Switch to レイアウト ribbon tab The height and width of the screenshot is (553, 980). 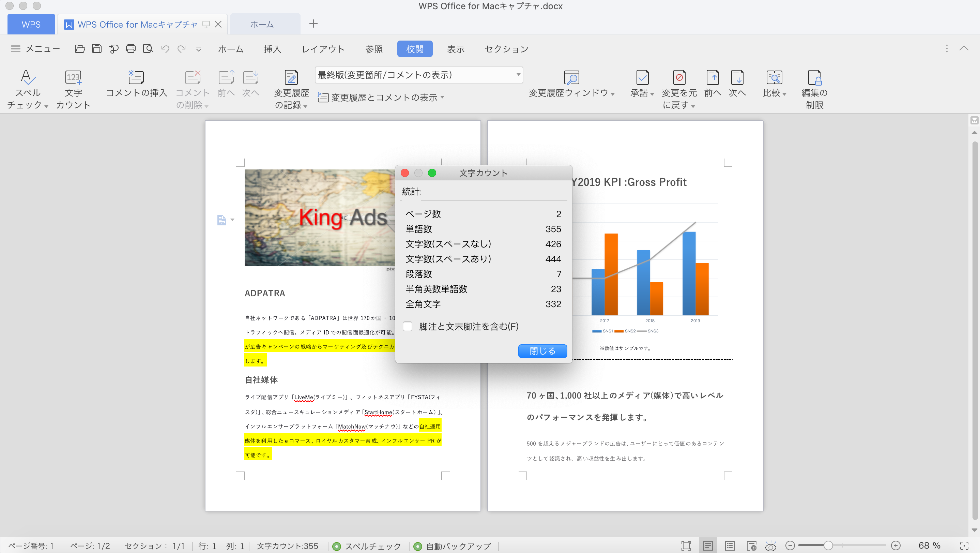click(x=323, y=49)
